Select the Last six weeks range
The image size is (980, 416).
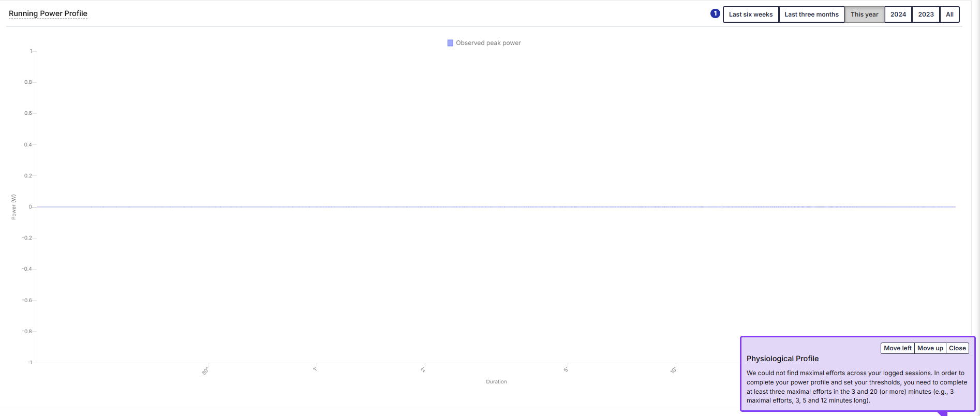click(750, 14)
